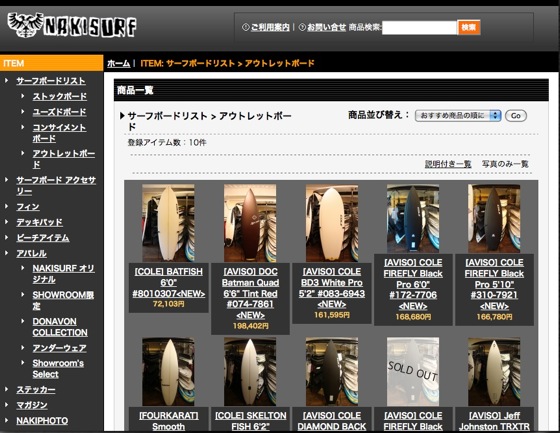Image resolution: width=560 pixels, height=433 pixels.
Task: Open FIREFLY Black Pro 5'10" #310-7921 link
Action: (x=494, y=284)
